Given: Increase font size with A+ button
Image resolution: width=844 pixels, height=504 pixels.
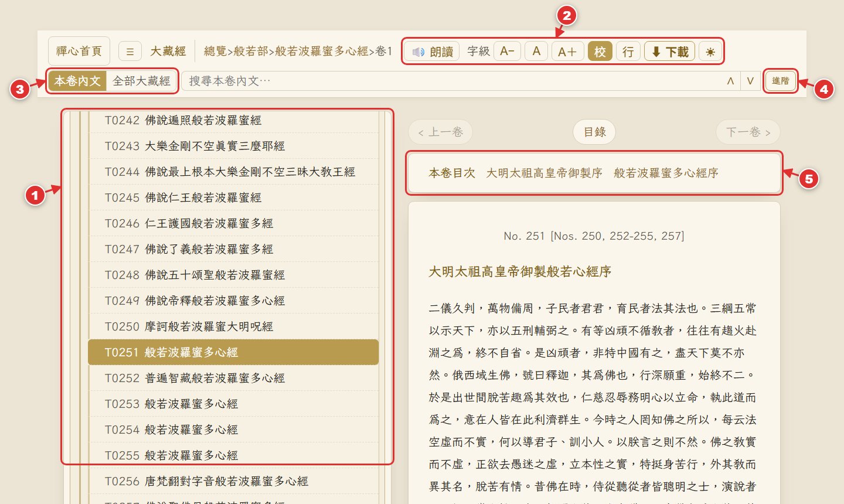Looking at the screenshot, I should point(567,52).
